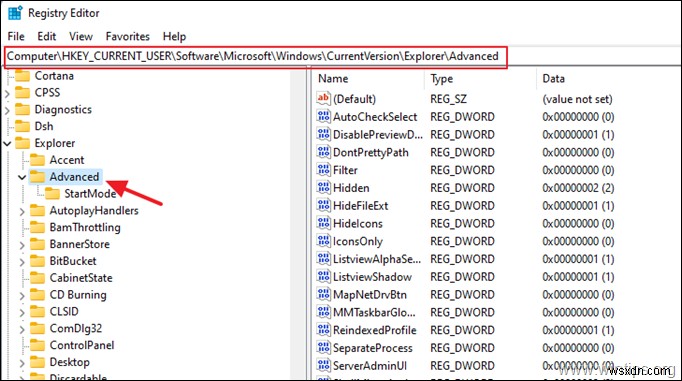The height and width of the screenshot is (381, 682).
Task: Select the Accent folder icon
Action: click(x=37, y=160)
